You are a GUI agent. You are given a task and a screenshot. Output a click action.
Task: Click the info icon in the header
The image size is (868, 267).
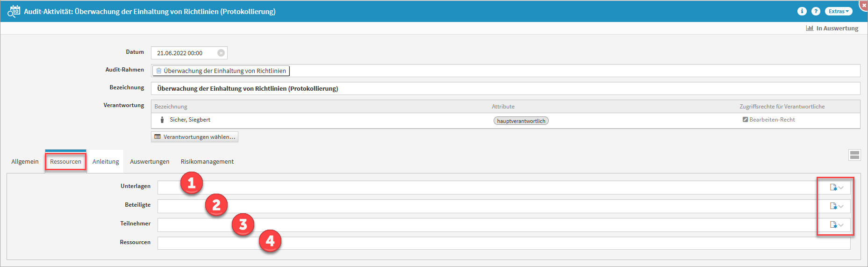(x=802, y=11)
